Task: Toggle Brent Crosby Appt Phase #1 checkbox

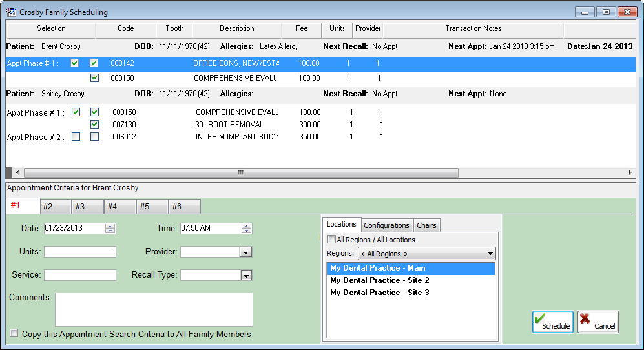Action: (75, 63)
